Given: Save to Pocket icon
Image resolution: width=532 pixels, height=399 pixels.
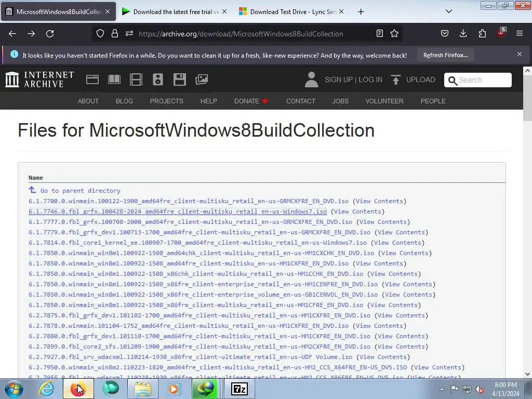Looking at the screenshot, I should point(445,33).
